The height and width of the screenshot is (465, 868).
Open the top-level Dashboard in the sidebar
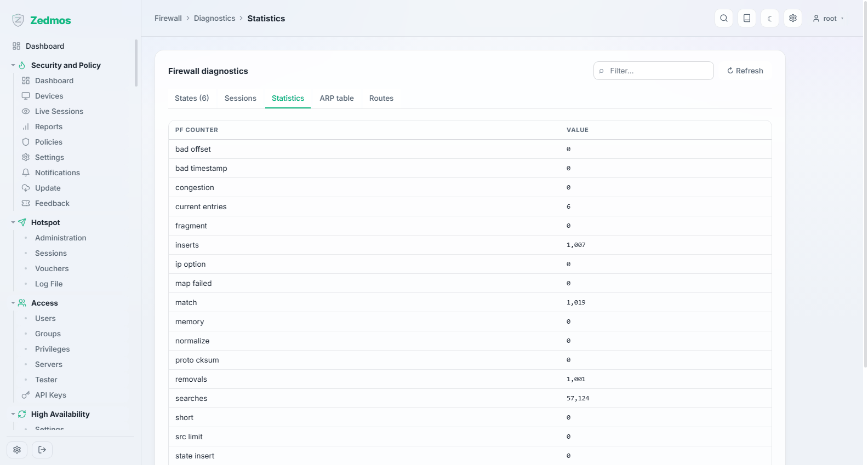45,46
